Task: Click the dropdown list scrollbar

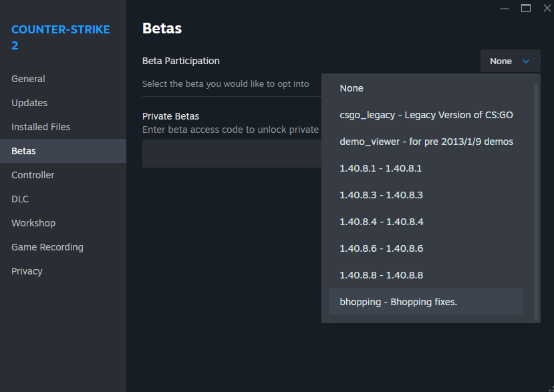Action: click(x=536, y=202)
